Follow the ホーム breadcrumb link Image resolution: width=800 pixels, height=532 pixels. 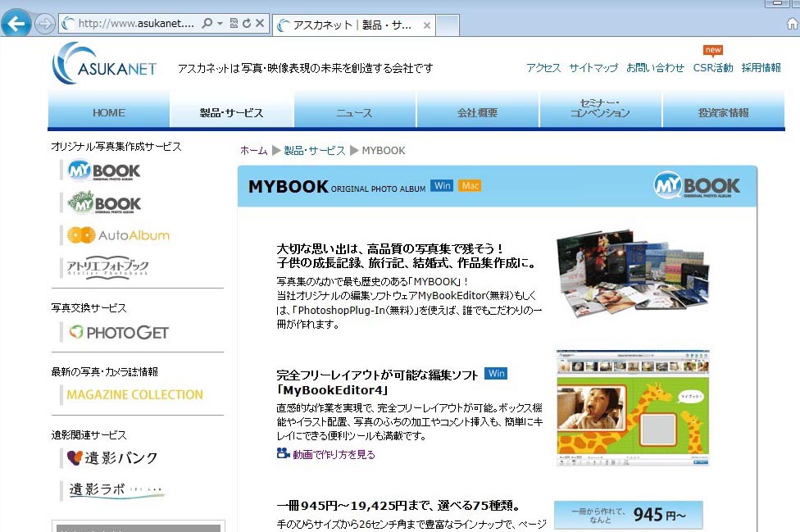click(x=253, y=151)
